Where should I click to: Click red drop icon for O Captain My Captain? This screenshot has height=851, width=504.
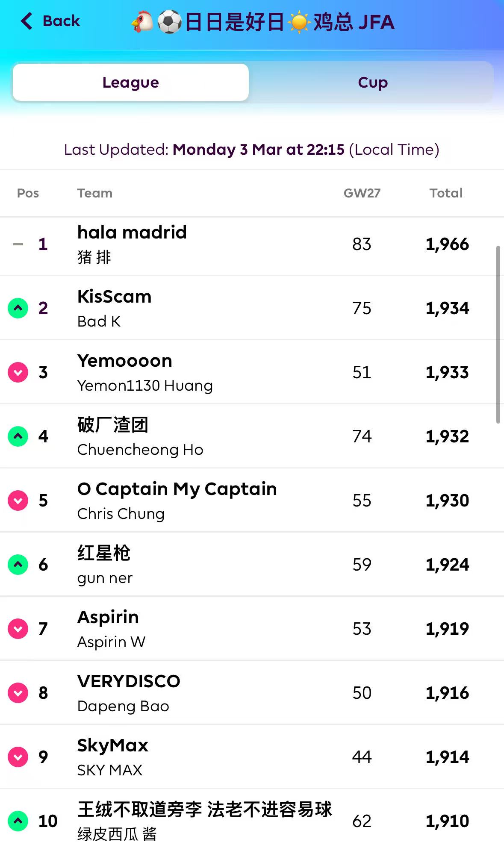coord(18,501)
